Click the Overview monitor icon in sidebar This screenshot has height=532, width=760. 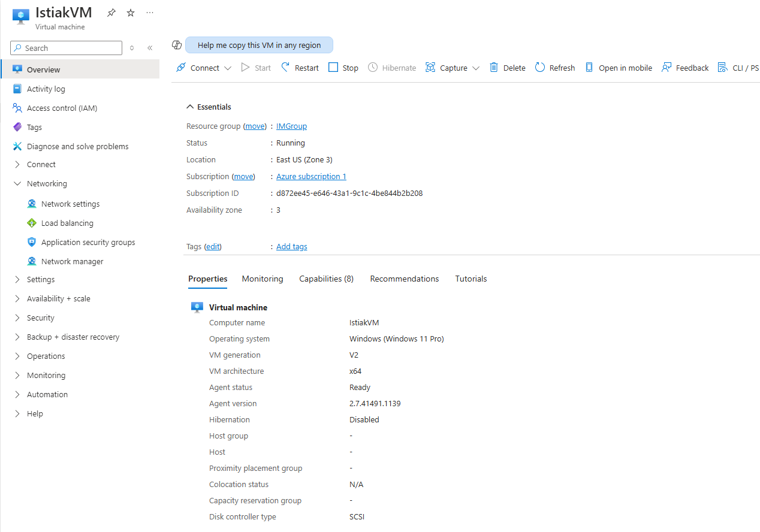click(17, 69)
